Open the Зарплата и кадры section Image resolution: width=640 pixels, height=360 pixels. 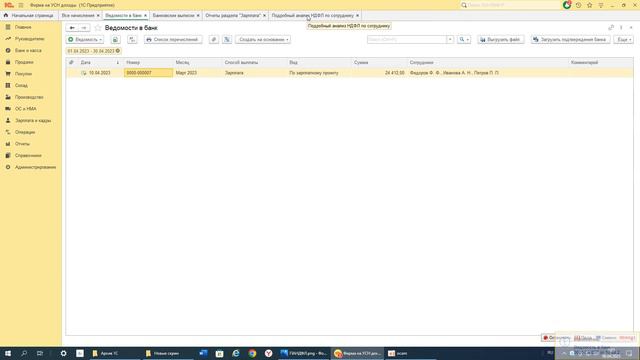click(33, 120)
